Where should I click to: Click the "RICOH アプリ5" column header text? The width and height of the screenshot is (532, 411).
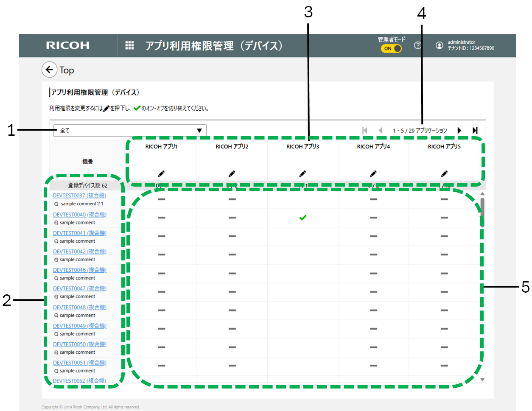pyautogui.click(x=444, y=146)
